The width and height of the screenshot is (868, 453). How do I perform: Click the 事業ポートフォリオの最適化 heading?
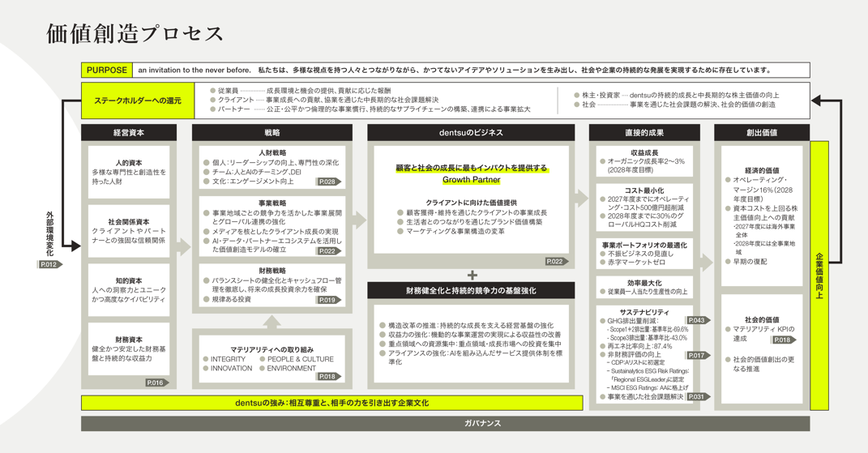(x=644, y=245)
